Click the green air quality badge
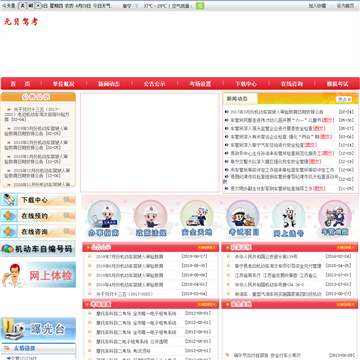 point(200,6)
